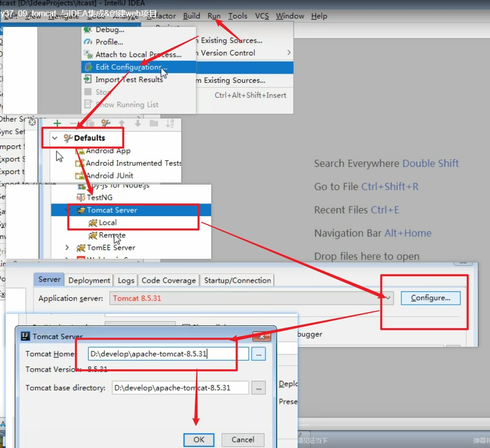Click the move up arrow icon
Image resolution: width=490 pixels, height=448 pixels.
(122, 124)
